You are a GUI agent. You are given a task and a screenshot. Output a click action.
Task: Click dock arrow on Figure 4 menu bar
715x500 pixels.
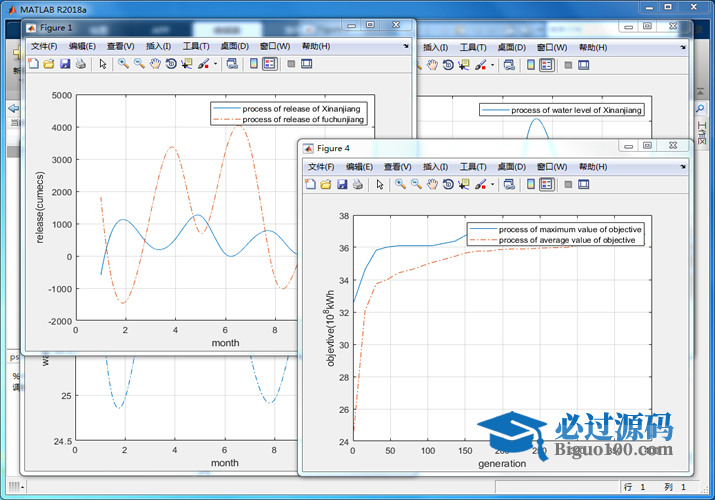(683, 167)
